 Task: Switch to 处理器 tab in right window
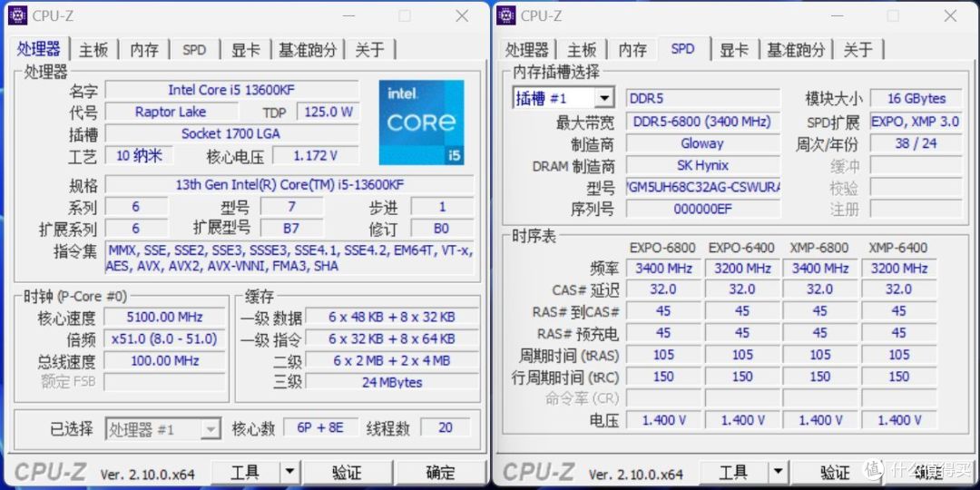coord(527,50)
